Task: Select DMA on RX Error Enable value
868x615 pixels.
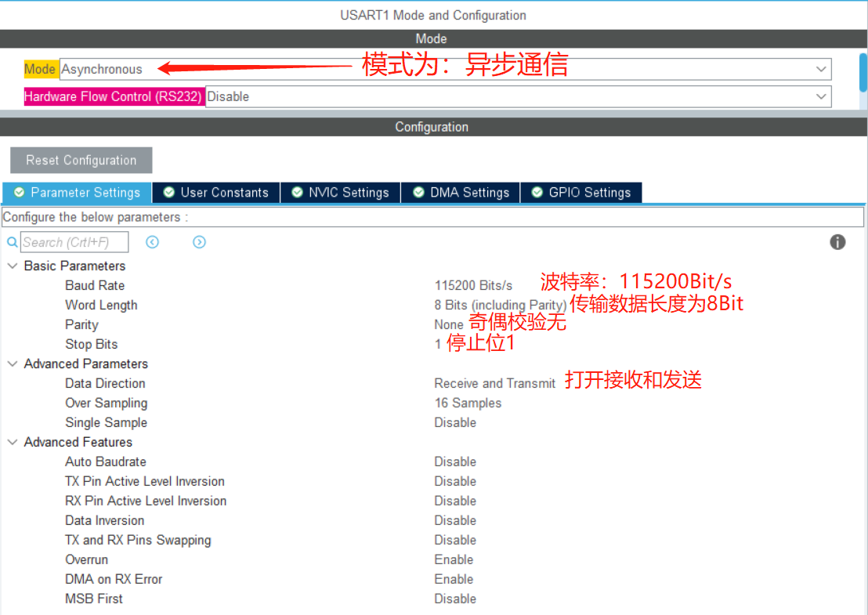Action: (x=454, y=579)
